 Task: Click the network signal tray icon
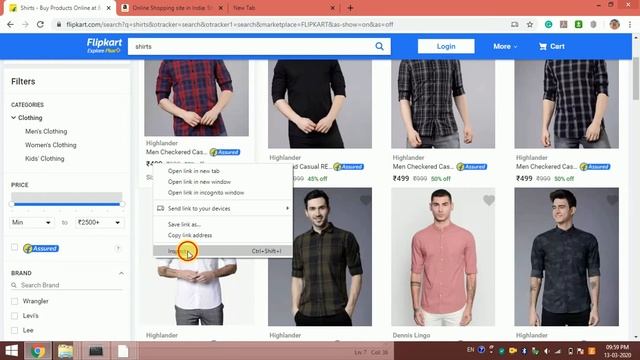(558, 351)
